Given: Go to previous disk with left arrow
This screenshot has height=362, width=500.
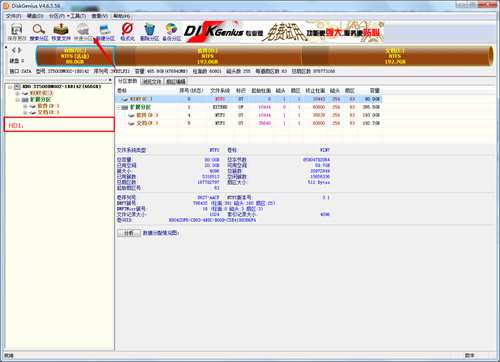Looking at the screenshot, I should (14, 50).
